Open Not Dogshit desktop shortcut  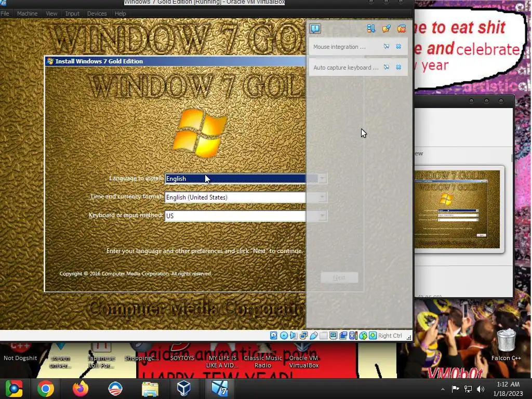click(x=20, y=352)
